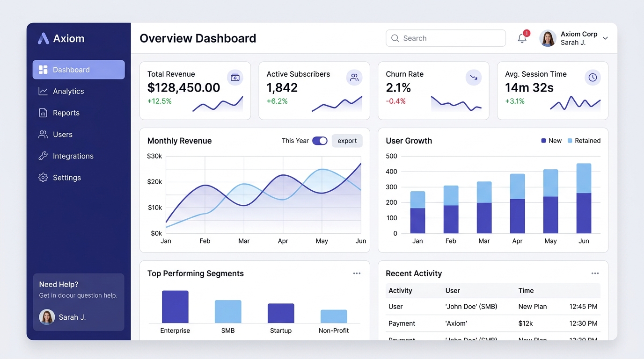Click the Churn Rate sparkline chart
This screenshot has height=359, width=644.
pyautogui.click(x=456, y=104)
